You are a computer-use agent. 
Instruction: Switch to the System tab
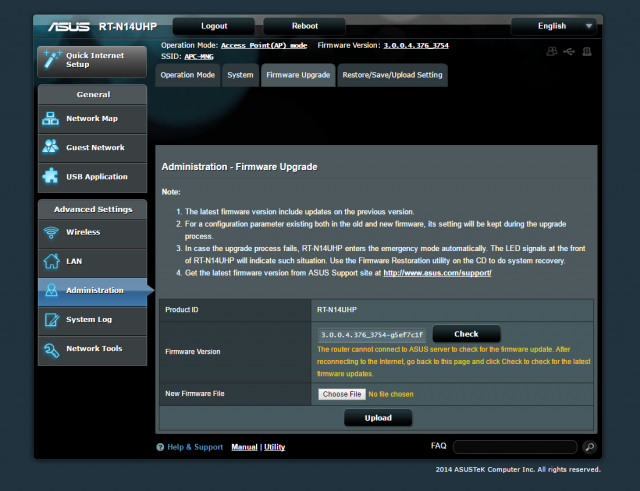coord(240,75)
